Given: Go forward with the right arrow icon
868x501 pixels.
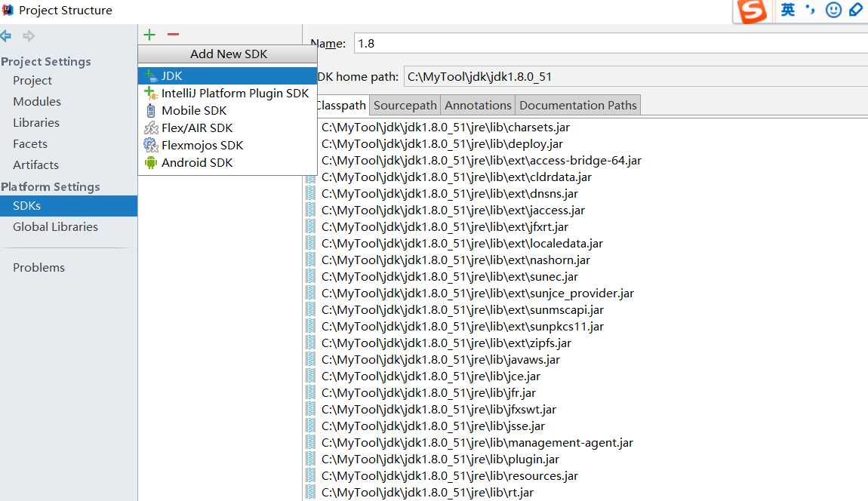Looking at the screenshot, I should coord(29,36).
